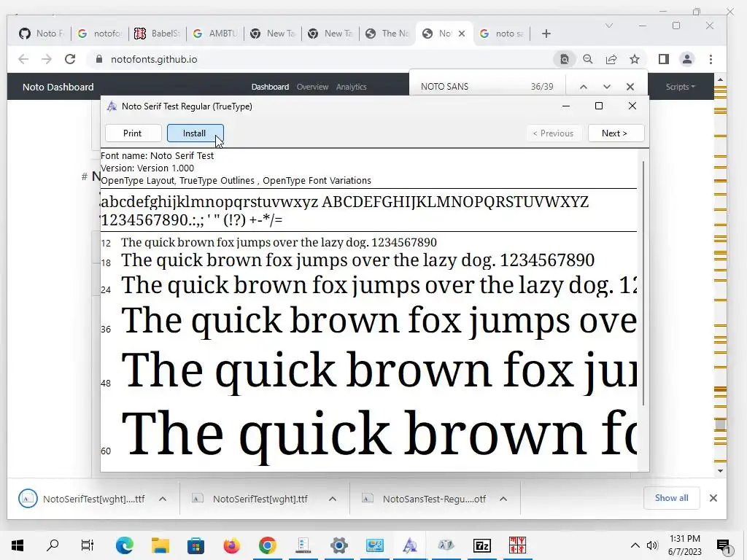Switch to the 'The No' tab

click(x=387, y=34)
